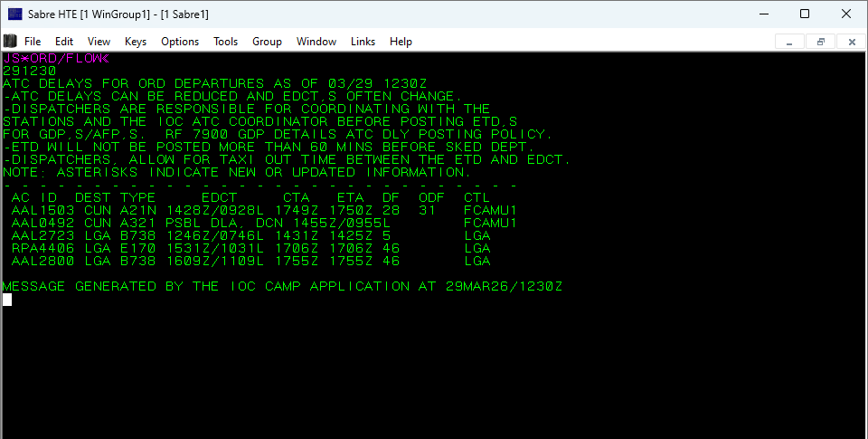
Task: Minimize the inner Sabre1 session window
Action: (x=790, y=42)
